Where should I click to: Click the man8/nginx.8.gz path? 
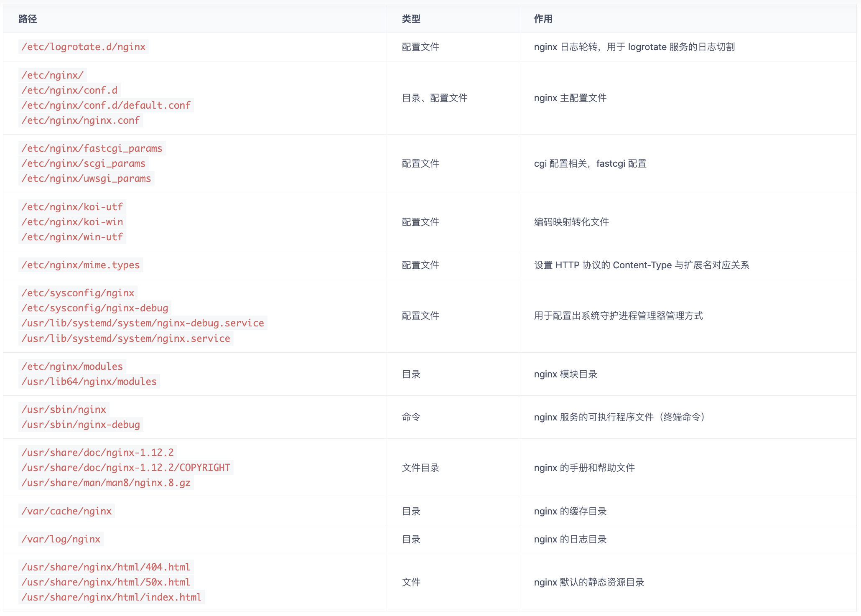(x=106, y=483)
